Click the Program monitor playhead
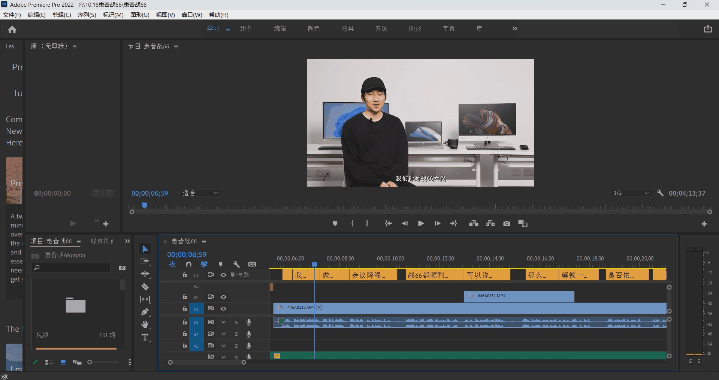719x380 pixels. point(144,205)
